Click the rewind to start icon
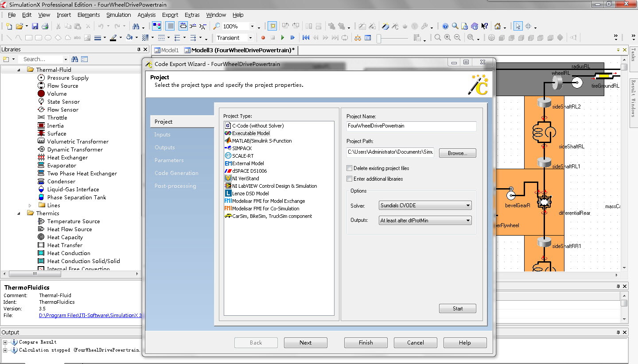 coord(306,38)
